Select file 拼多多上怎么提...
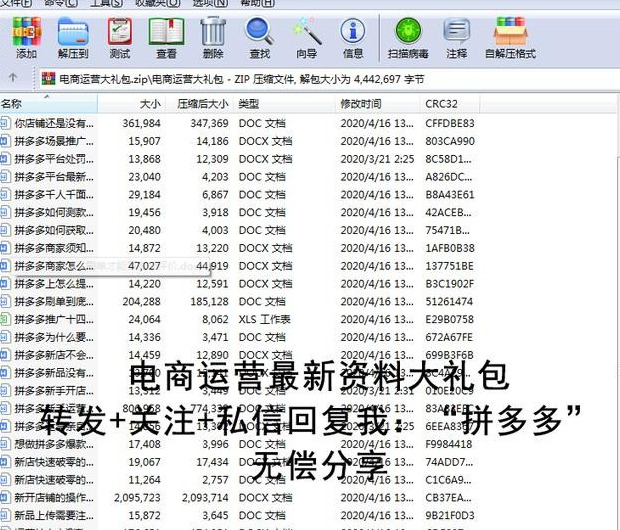The image size is (620, 530). (54, 284)
